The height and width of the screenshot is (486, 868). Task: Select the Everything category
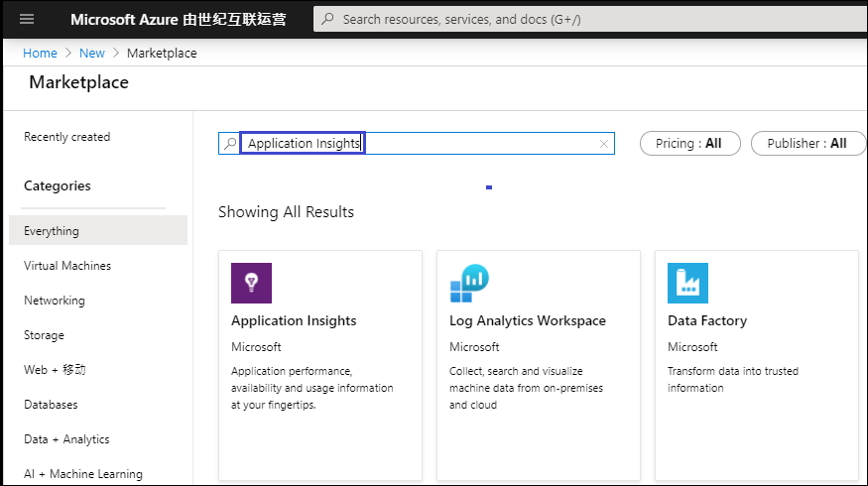pos(52,231)
